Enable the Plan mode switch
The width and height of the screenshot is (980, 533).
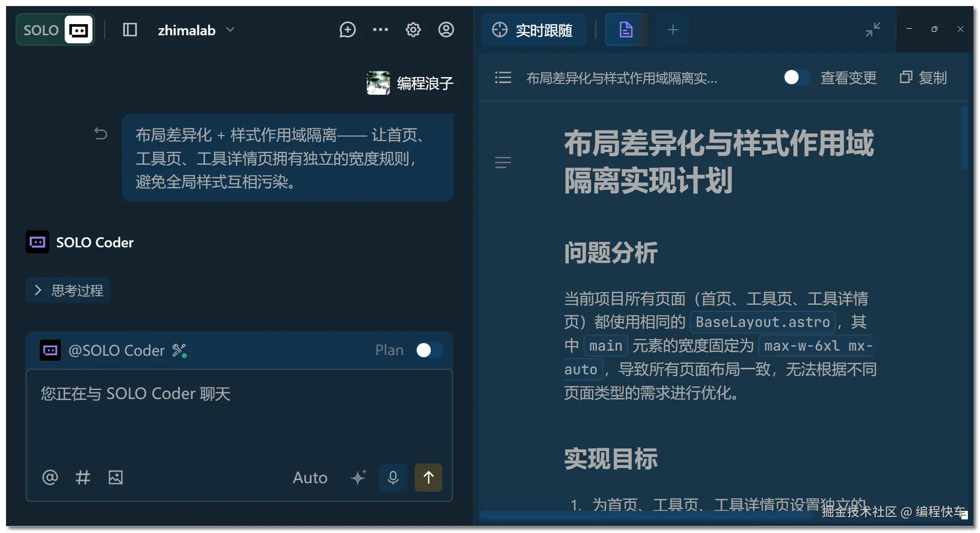pos(429,350)
